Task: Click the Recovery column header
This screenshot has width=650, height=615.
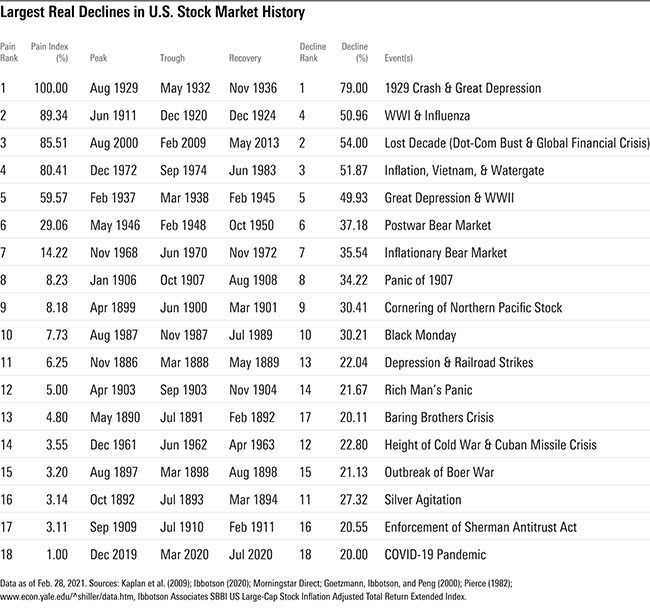Action: pos(245,58)
